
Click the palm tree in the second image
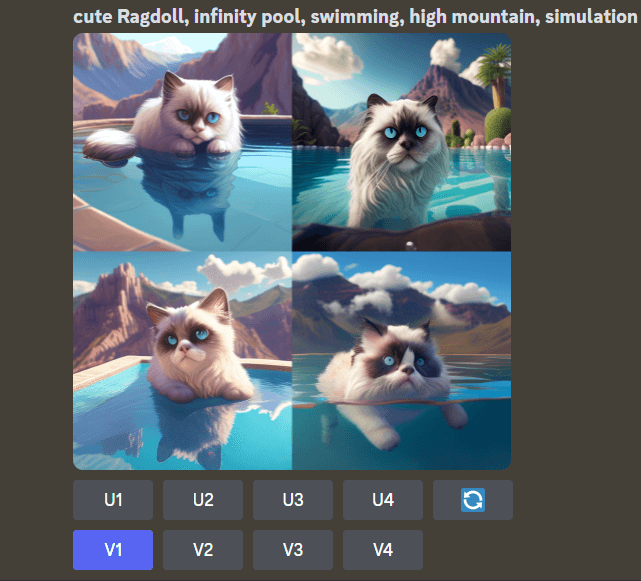point(494,76)
